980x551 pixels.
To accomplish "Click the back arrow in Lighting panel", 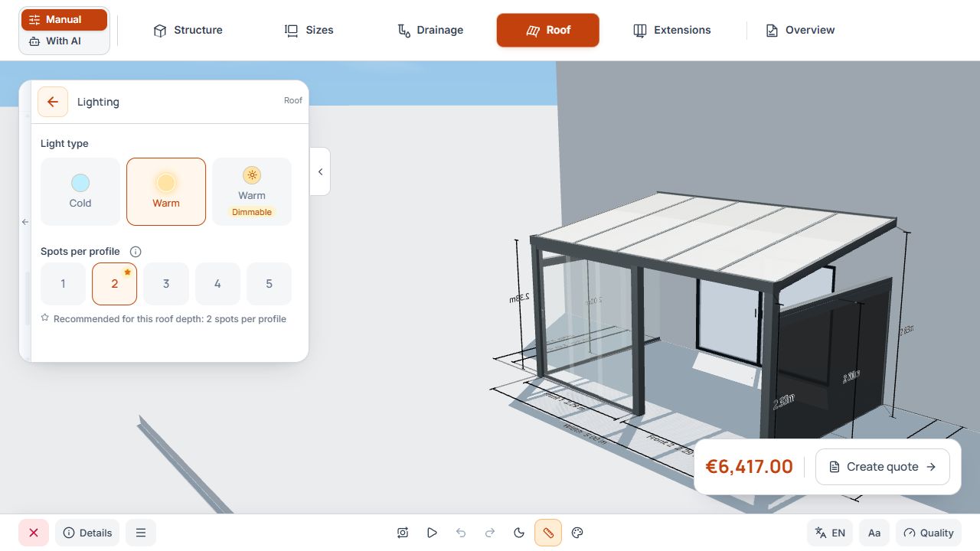I will [53, 102].
